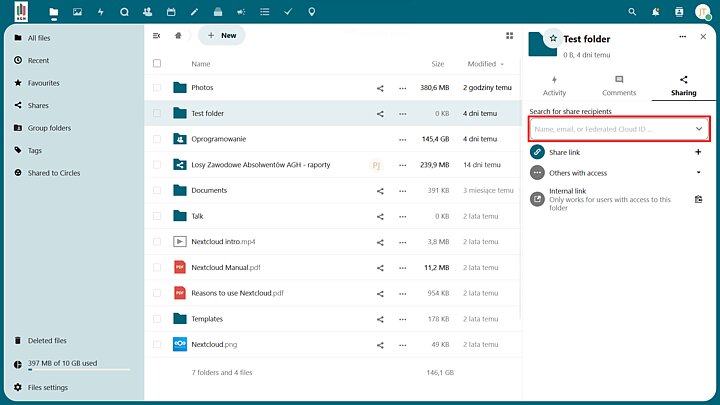Check the select-all files checkbox in header
The width and height of the screenshot is (720, 405).
[157, 64]
